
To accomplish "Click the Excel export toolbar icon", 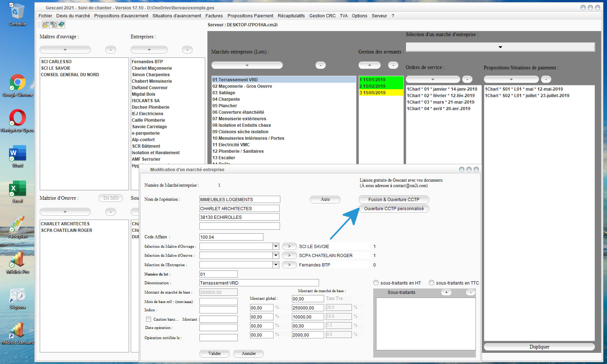I will pos(53,25).
